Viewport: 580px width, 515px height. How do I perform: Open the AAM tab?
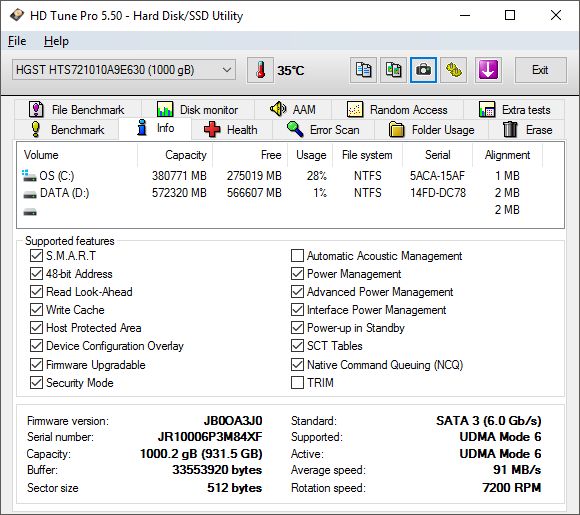(293, 110)
